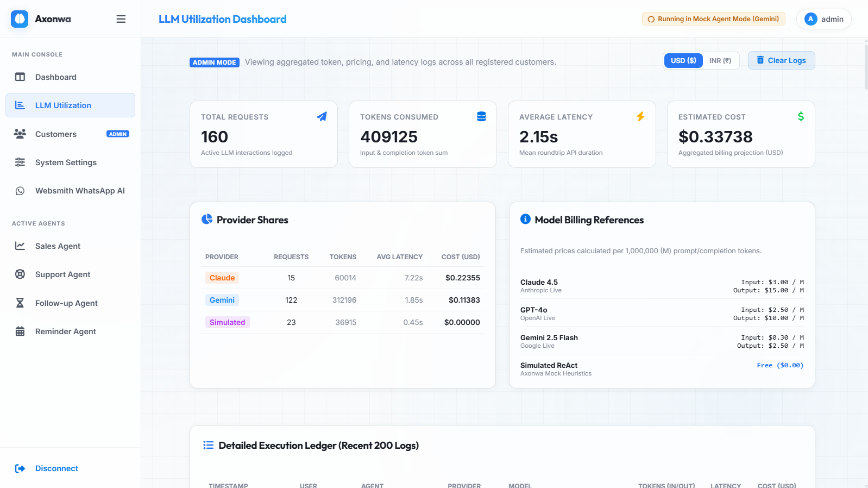
Task: Click the Estimated Cost value $0.33738
Action: (x=715, y=137)
